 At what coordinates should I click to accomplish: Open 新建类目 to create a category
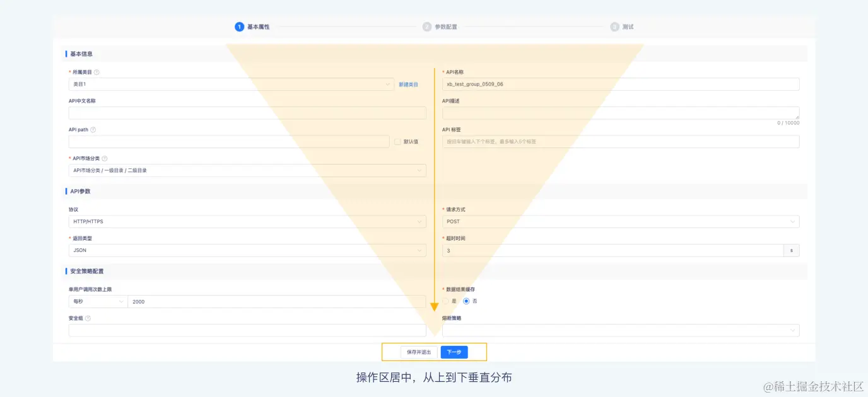(408, 83)
